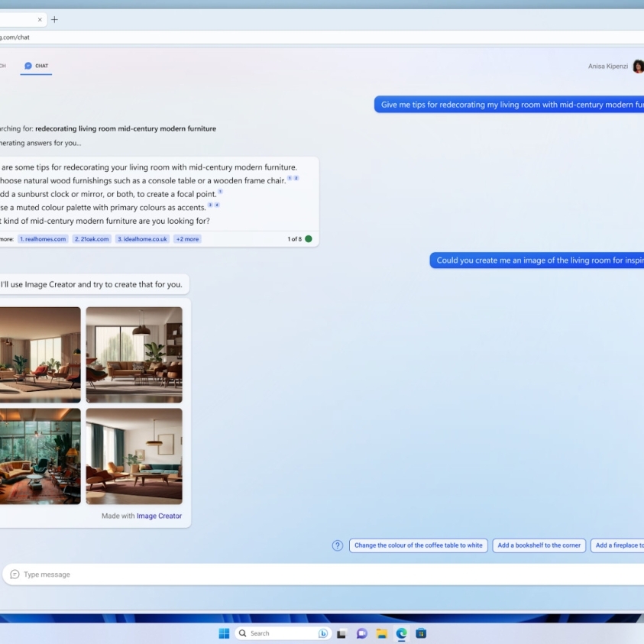The height and width of the screenshot is (644, 644).
Task: Click the help question mark icon
Action: (x=338, y=545)
